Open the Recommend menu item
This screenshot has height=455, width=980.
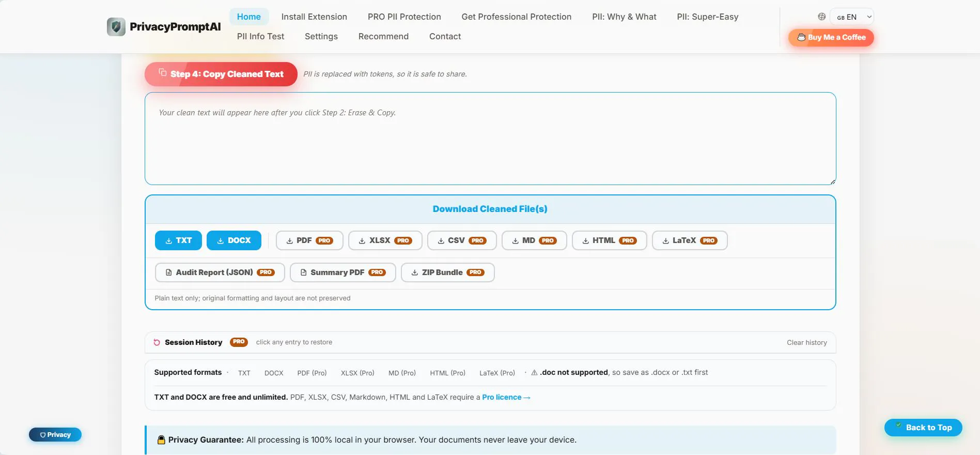[383, 36]
